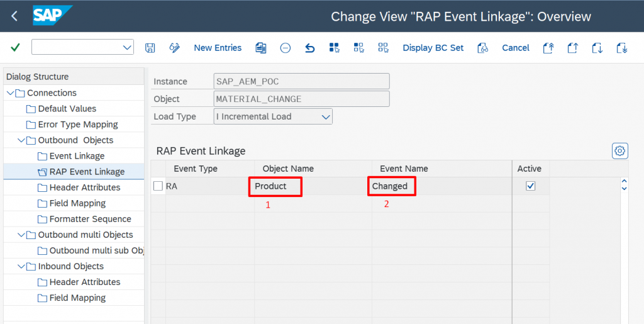Toggle the Active checkbox for Product row
Screen dimensions: 644x324
530,186
